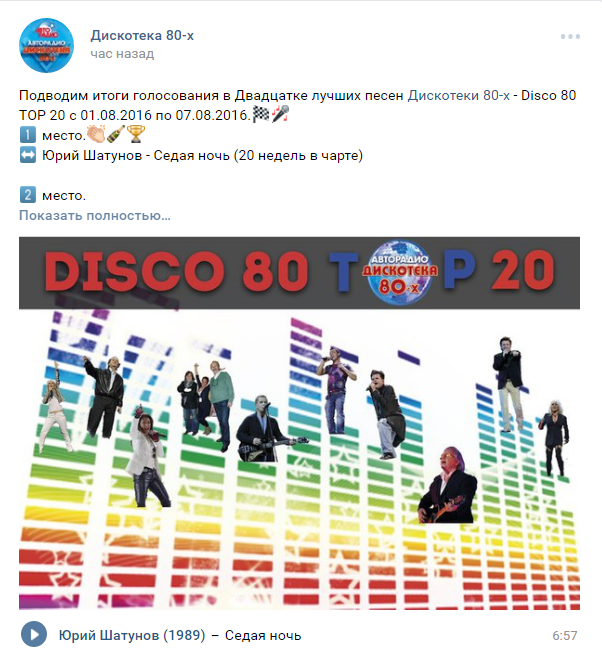This screenshot has height=652, width=602.
Task: Click the clapping hands emoji icon
Action: point(96,134)
